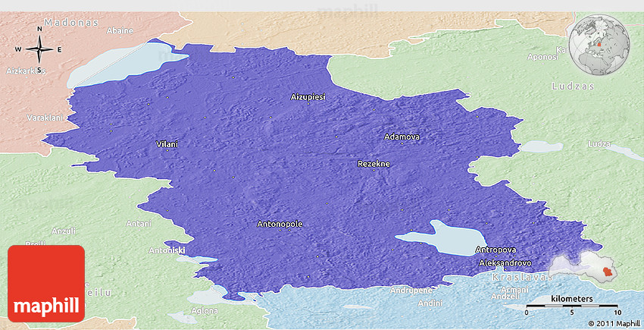Click the Adamova place label
Screen dimensions: 644x330
(402, 137)
